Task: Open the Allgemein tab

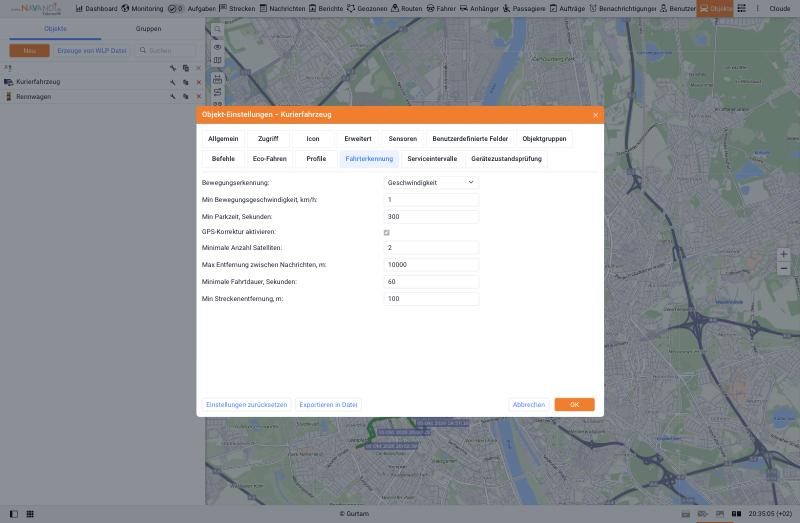Action: coord(223,139)
